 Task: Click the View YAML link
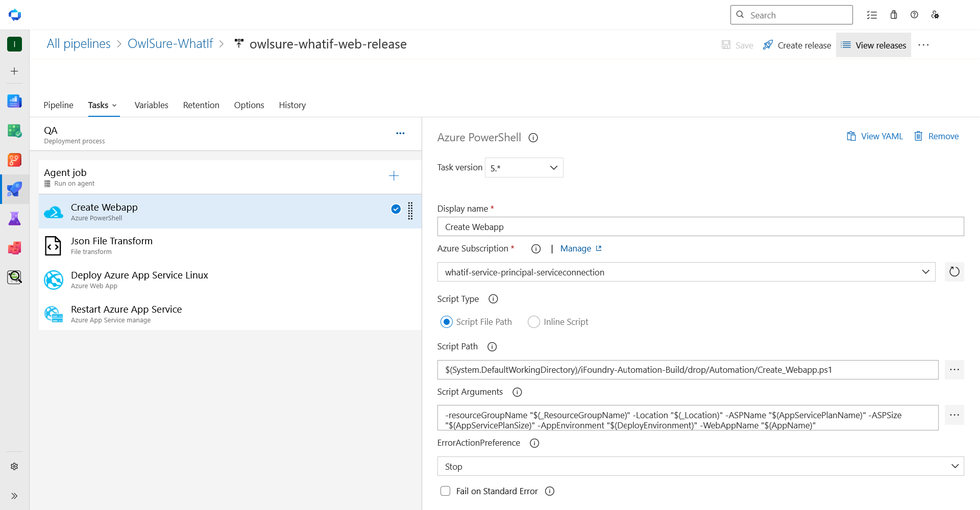(875, 136)
